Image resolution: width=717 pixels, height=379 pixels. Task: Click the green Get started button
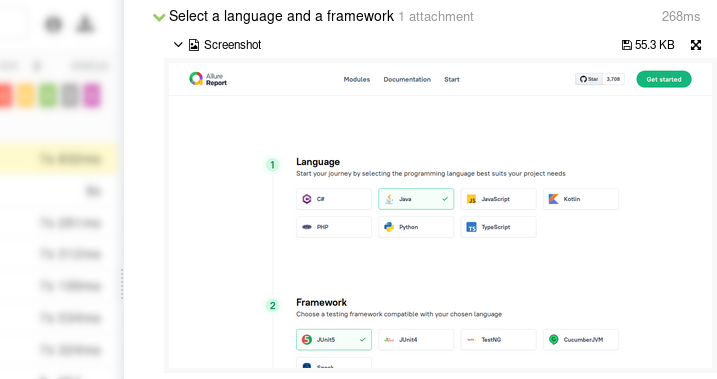coord(664,79)
